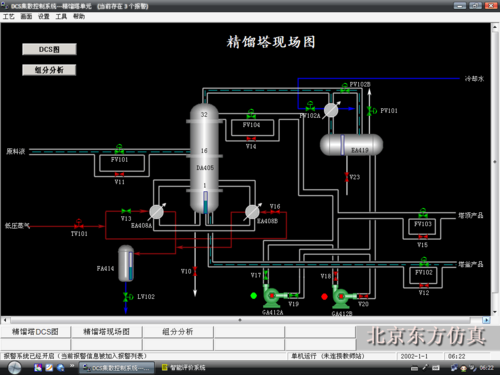
Task: Click the 原料液 feed label
Action: point(16,152)
